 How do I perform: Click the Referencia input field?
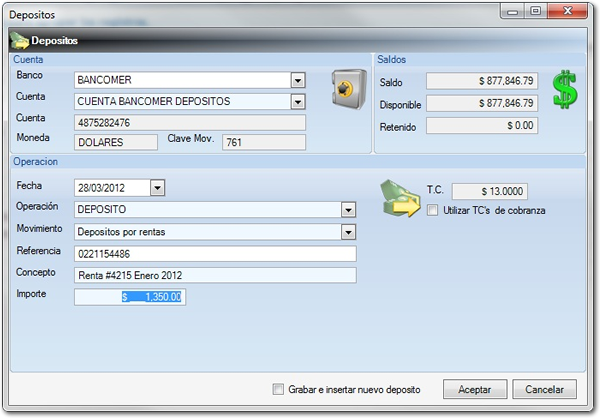coord(215,254)
